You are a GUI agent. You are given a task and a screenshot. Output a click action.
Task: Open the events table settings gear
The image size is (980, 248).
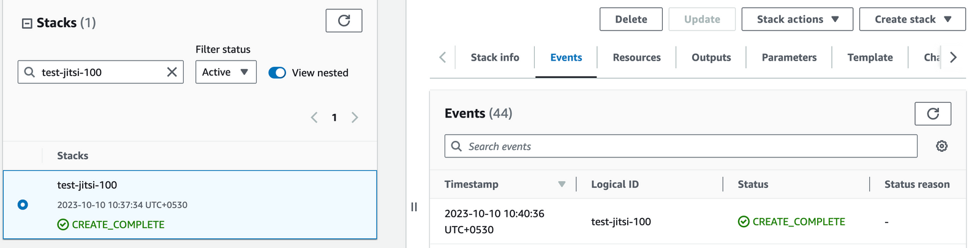[x=942, y=146]
